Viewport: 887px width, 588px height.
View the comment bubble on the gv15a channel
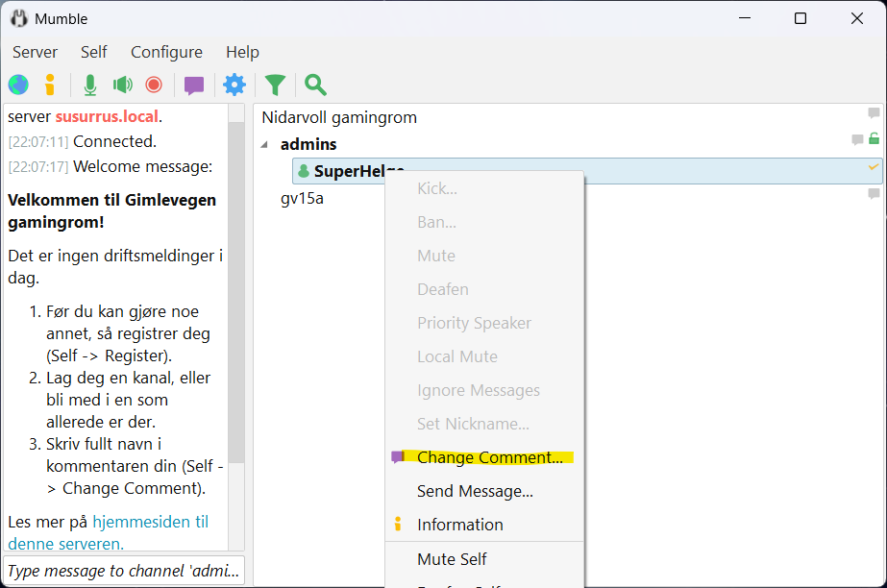[x=873, y=192]
